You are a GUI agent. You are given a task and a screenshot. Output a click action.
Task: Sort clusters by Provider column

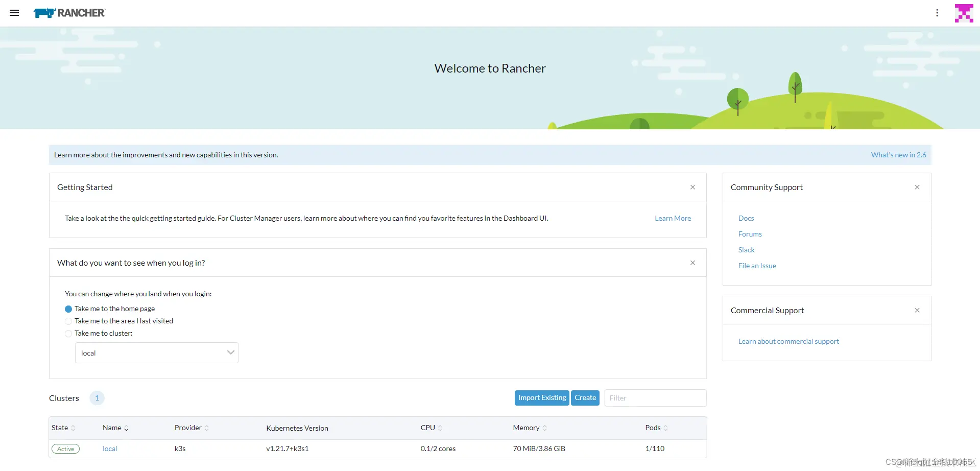(x=192, y=428)
